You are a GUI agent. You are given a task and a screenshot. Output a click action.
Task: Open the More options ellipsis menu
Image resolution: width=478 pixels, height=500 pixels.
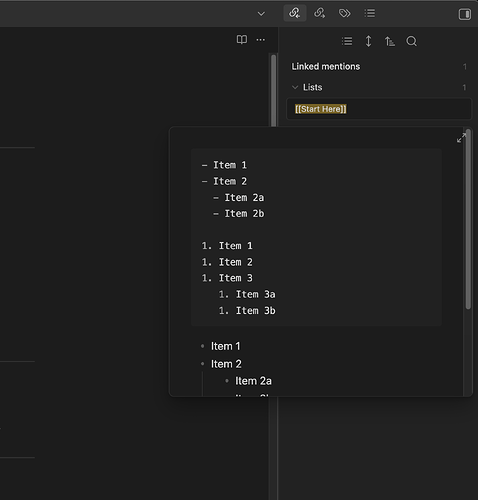[x=261, y=40]
